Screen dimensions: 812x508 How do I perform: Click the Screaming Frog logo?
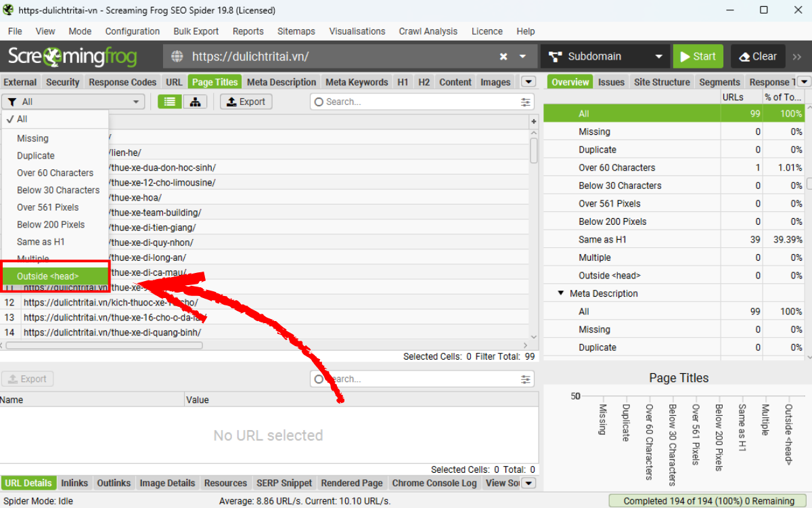[x=72, y=56]
